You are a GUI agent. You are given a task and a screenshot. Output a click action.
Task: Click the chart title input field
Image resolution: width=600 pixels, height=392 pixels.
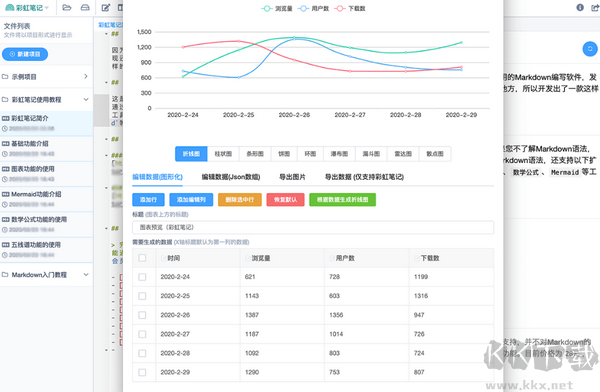pyautogui.click(x=313, y=227)
